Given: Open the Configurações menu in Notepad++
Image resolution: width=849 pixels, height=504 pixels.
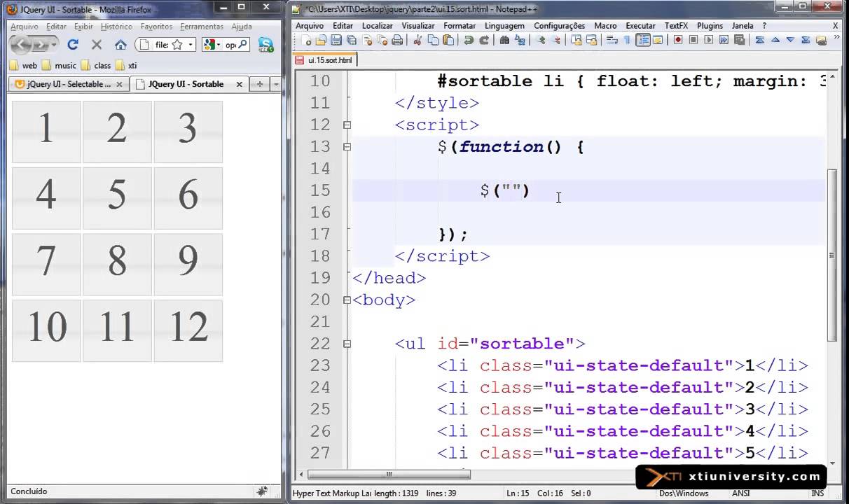Looking at the screenshot, I should (559, 26).
